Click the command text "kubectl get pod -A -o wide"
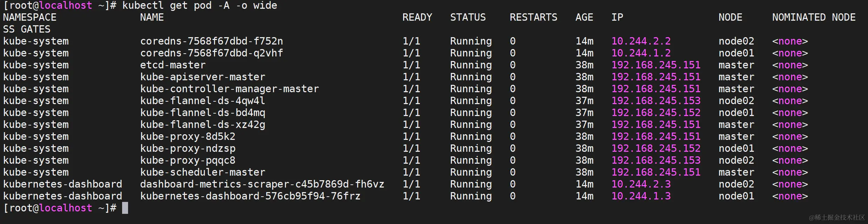The height and width of the screenshot is (224, 868). click(200, 6)
